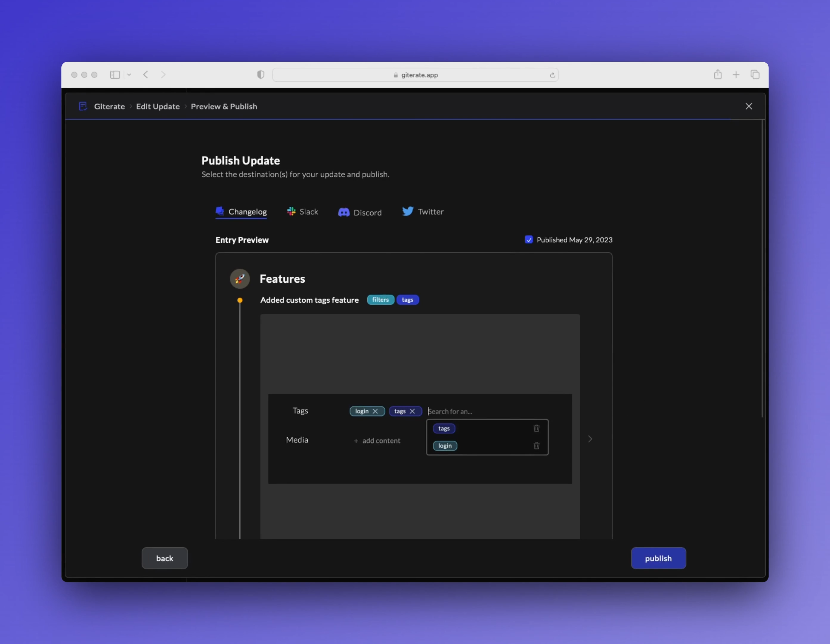Close the Preview & Publish dialog

click(x=749, y=106)
